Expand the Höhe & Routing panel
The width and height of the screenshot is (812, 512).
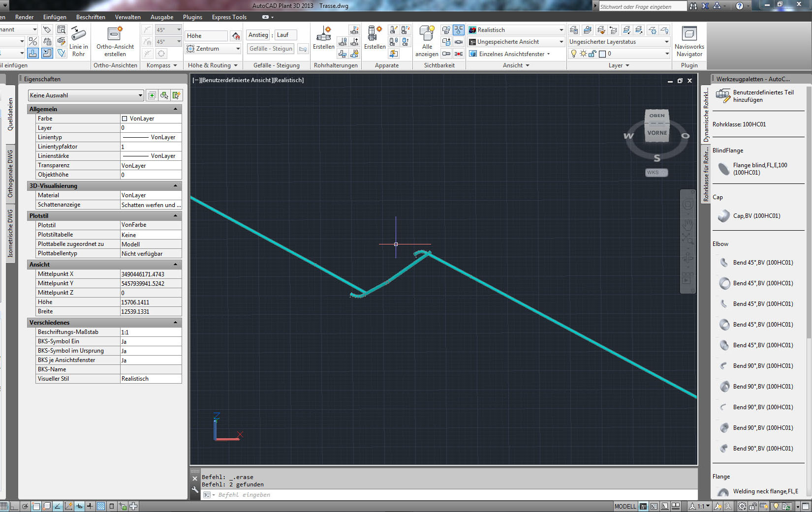(213, 65)
